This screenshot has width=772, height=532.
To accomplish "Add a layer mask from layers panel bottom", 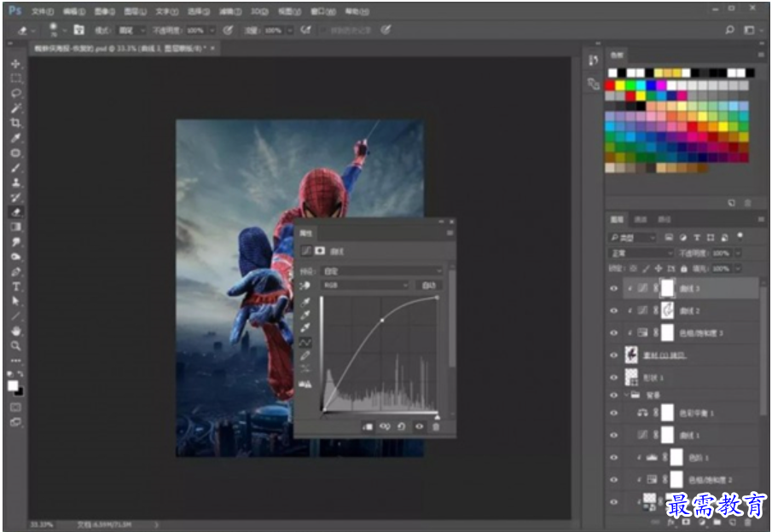I will click(x=685, y=522).
